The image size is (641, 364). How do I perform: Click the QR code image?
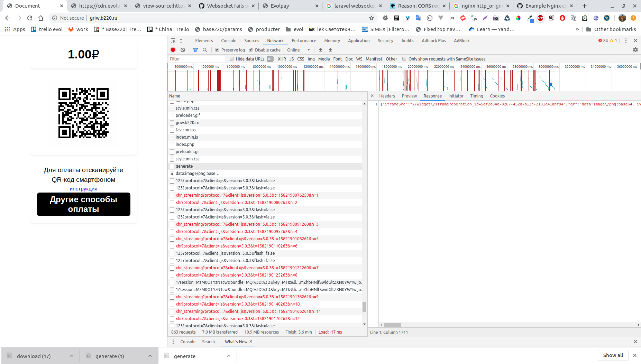[x=83, y=113]
